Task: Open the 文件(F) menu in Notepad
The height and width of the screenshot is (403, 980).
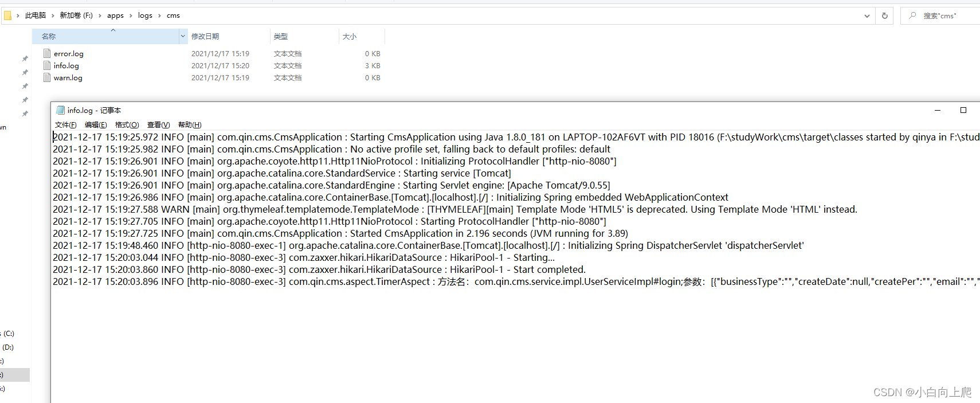Action: tap(65, 124)
